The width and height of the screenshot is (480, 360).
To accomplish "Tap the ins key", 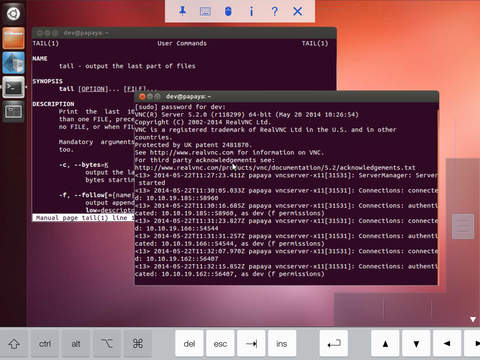I will click(x=282, y=344).
